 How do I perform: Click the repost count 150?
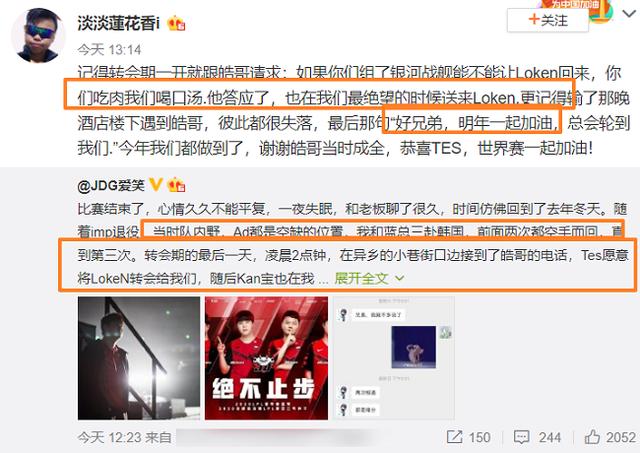click(479, 437)
